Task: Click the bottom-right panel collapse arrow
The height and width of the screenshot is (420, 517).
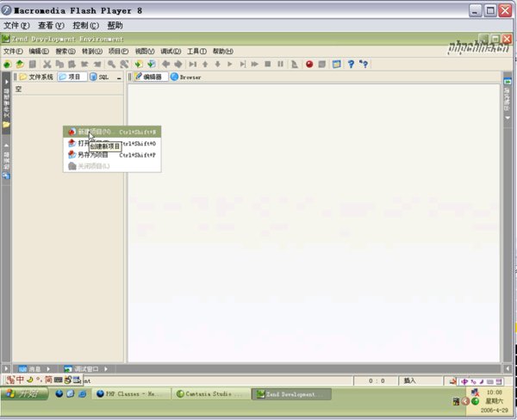Action: coord(508,368)
